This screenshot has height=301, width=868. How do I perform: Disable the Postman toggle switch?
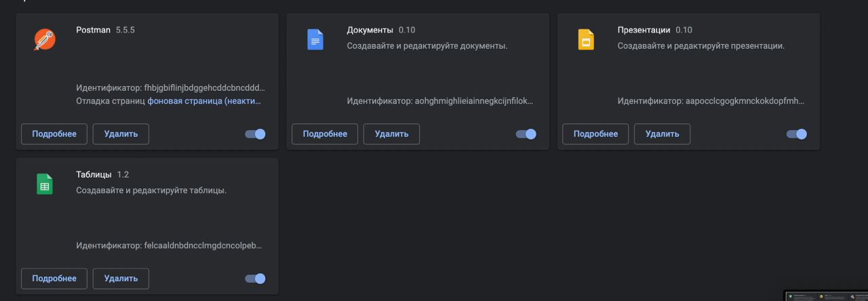pyautogui.click(x=256, y=134)
